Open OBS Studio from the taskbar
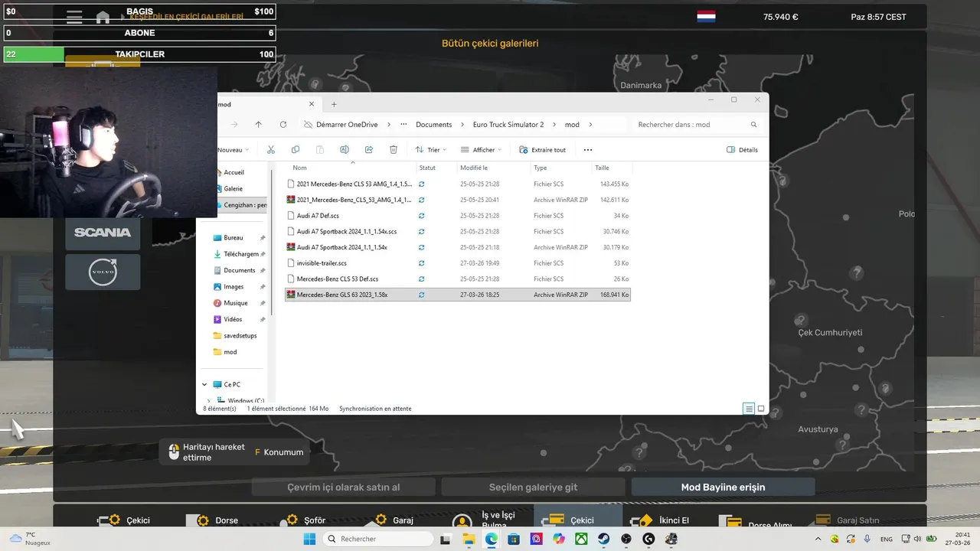 click(626, 539)
